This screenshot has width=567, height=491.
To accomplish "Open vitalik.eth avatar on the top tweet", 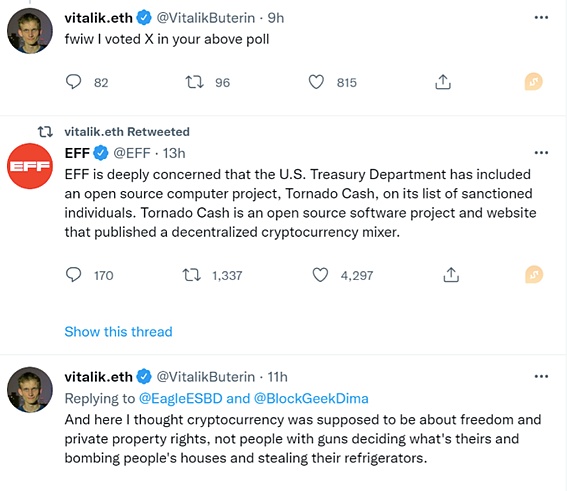I will (30, 31).
